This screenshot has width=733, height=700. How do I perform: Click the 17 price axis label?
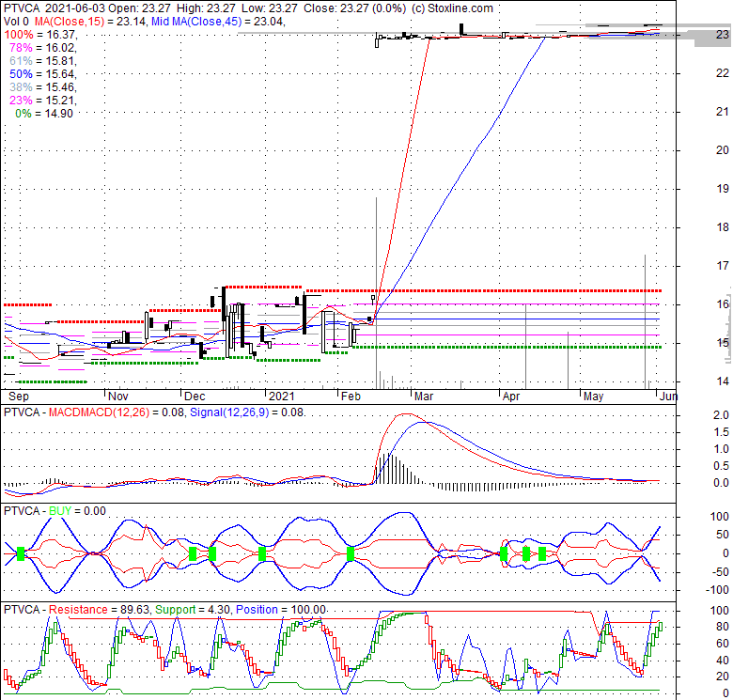point(723,266)
